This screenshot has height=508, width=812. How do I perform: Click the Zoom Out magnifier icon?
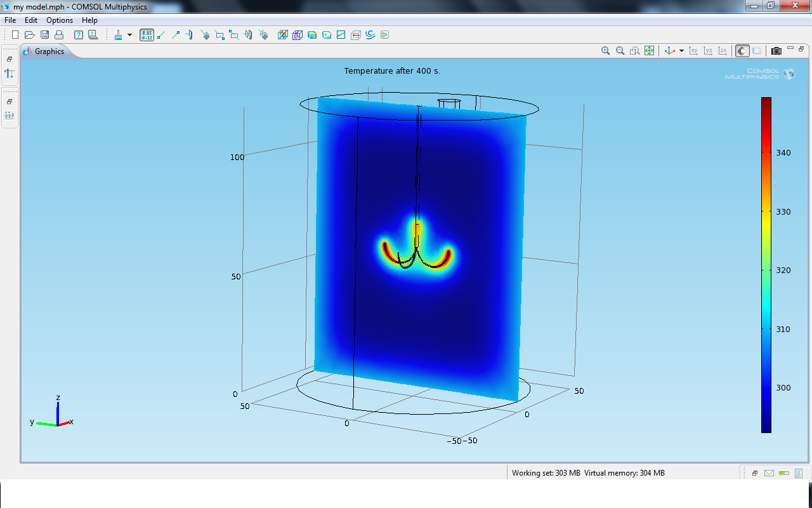[x=620, y=51]
